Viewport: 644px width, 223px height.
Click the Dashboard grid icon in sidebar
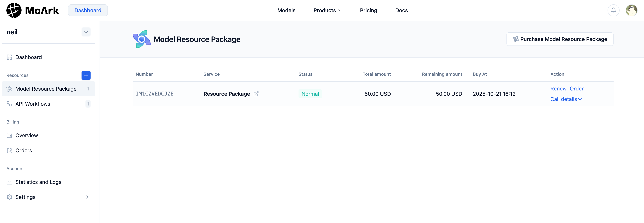click(x=9, y=57)
